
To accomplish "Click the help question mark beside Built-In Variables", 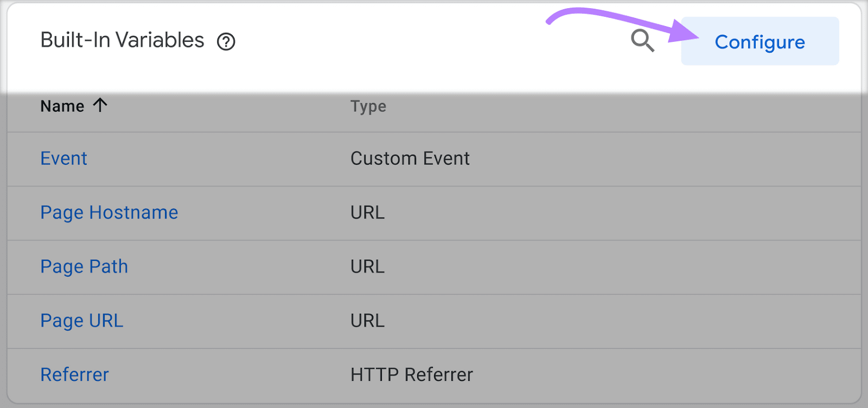I will 227,41.
